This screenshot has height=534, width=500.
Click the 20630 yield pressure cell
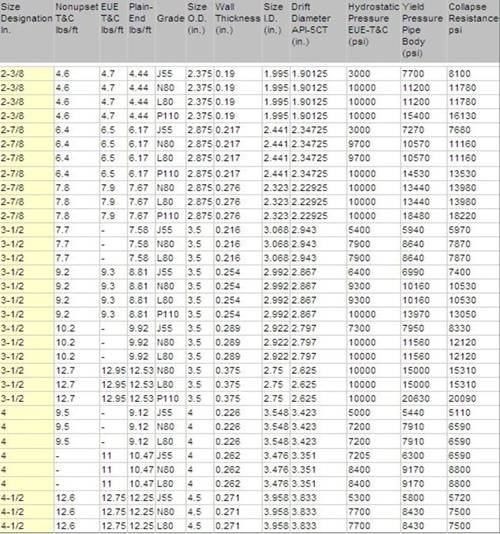pos(416,398)
